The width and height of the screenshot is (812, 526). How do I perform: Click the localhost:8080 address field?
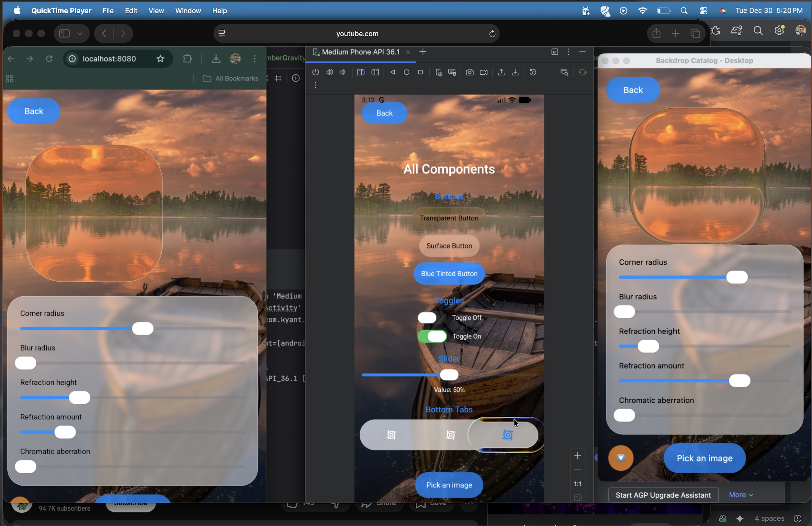click(109, 59)
